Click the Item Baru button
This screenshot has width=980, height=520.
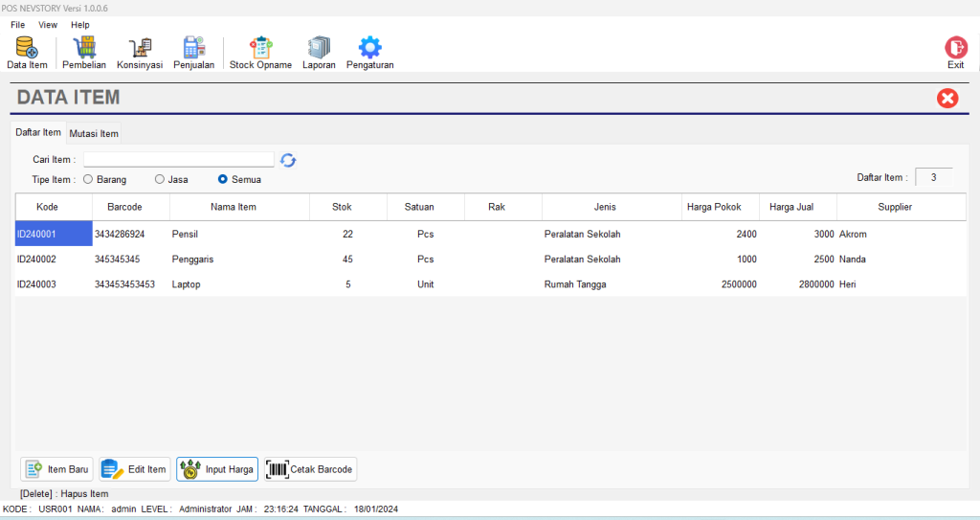click(57, 469)
